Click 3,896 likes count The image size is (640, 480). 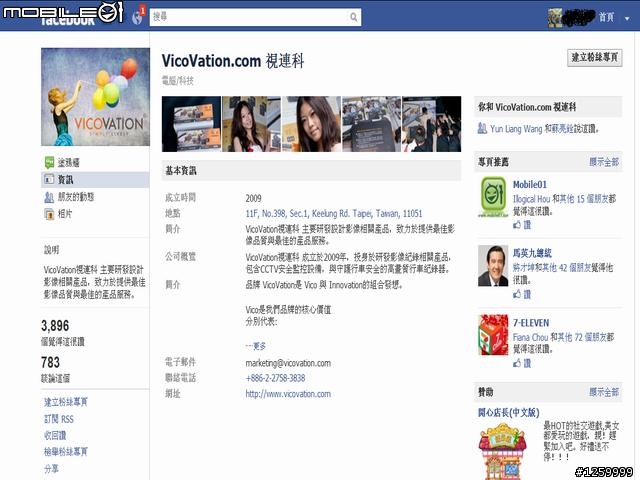coord(55,326)
